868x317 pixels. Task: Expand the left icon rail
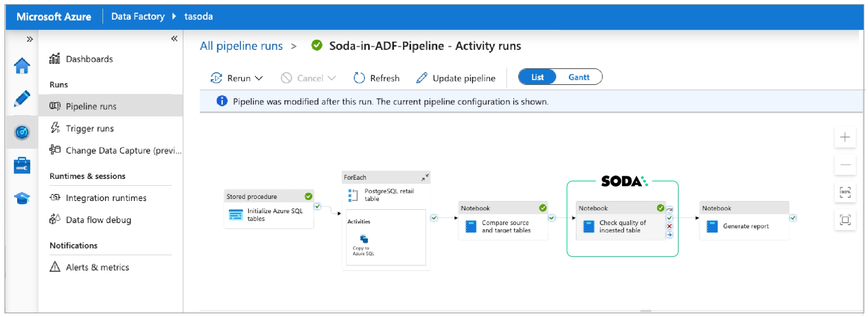click(x=29, y=39)
